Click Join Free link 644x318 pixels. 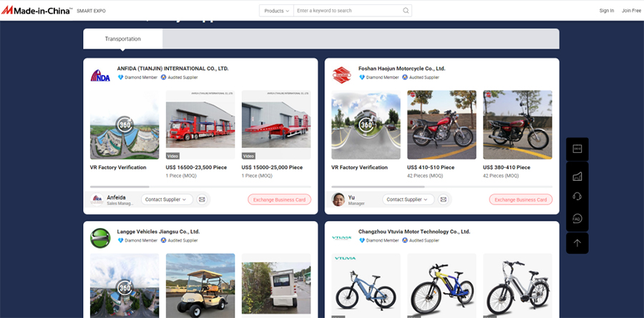click(x=631, y=11)
